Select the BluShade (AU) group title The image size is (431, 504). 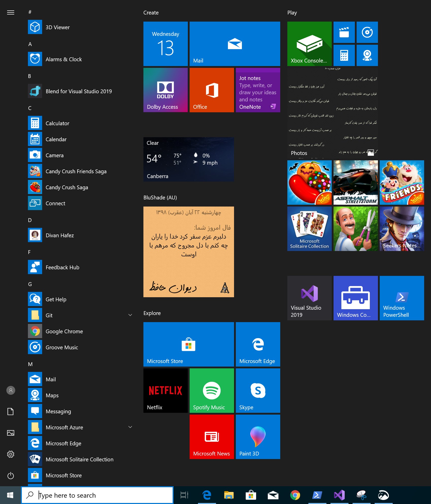click(160, 198)
